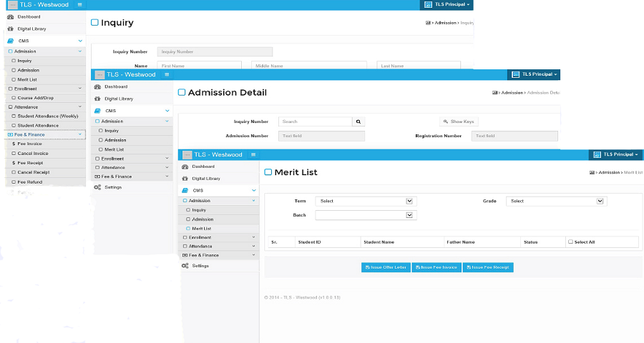Click the Show Keys button
The image size is (644, 343).
(459, 121)
